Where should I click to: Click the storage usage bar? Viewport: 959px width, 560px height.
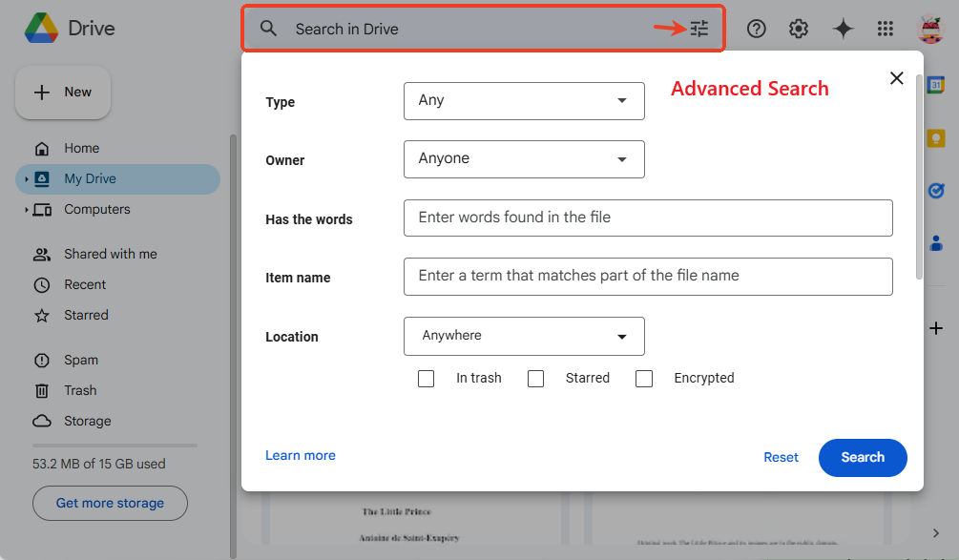[x=114, y=444]
